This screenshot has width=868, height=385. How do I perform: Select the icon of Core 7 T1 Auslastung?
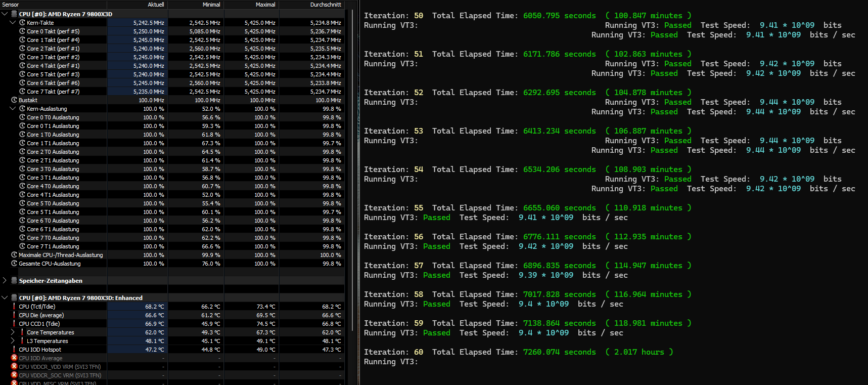point(22,246)
